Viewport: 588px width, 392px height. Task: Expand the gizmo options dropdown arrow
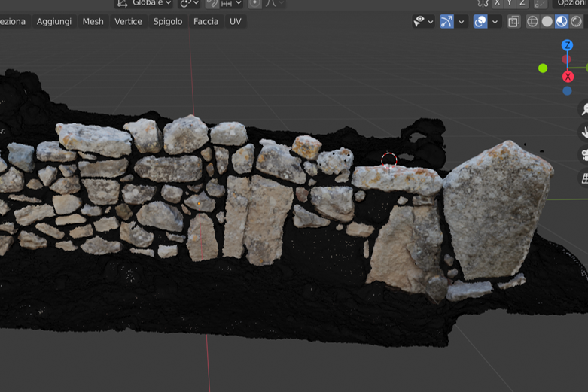pos(462,21)
